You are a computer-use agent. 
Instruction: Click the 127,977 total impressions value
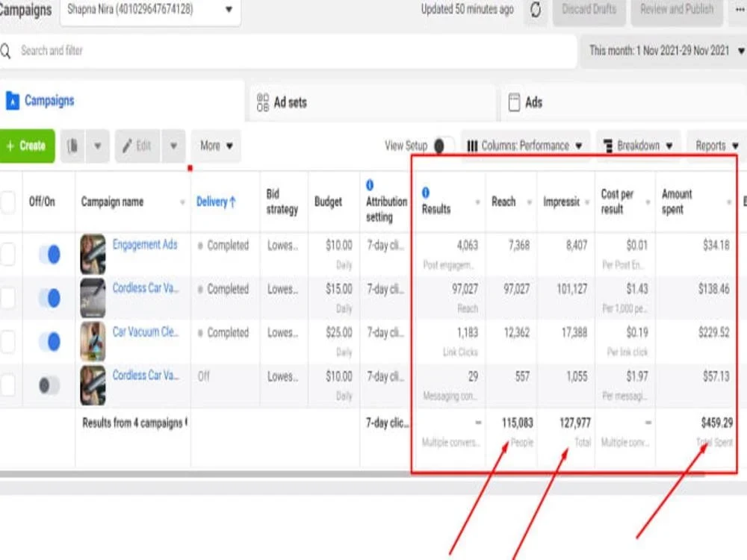pos(575,423)
